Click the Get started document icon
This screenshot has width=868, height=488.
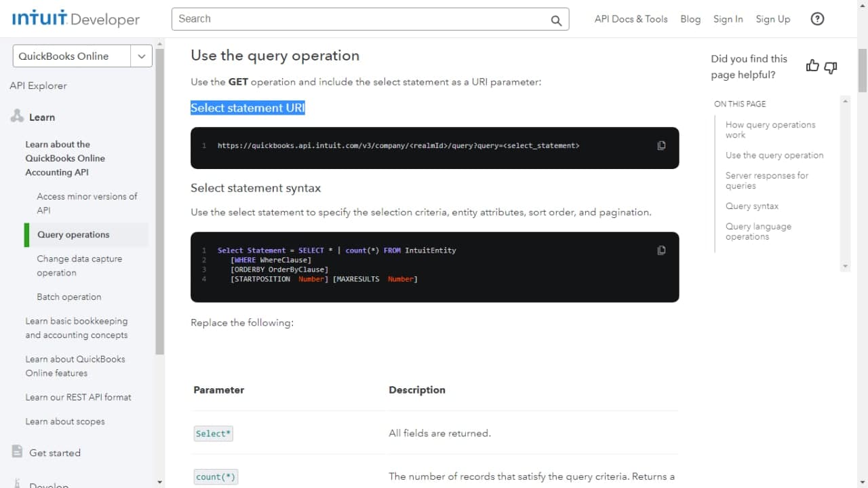(x=17, y=452)
